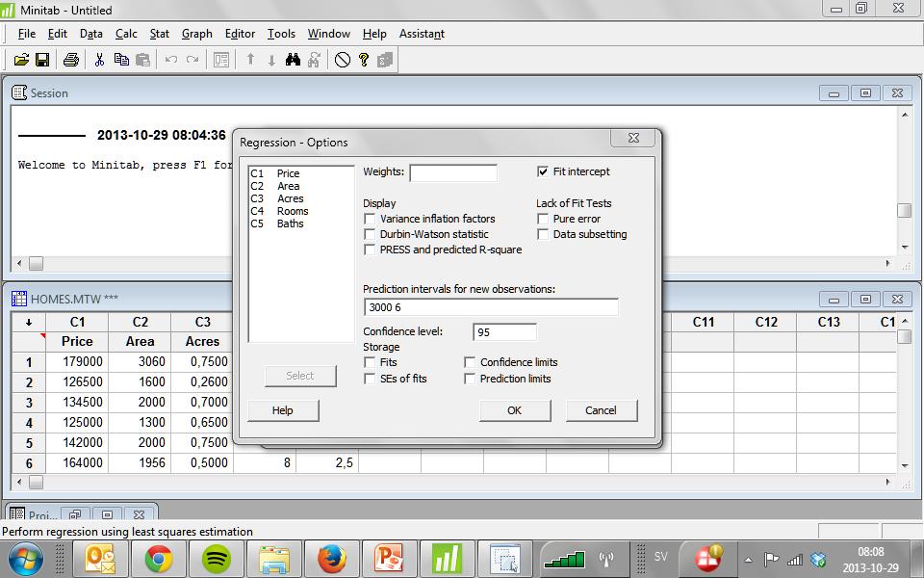
Task: Click the worksheet cell containing 179000
Action: click(77, 361)
